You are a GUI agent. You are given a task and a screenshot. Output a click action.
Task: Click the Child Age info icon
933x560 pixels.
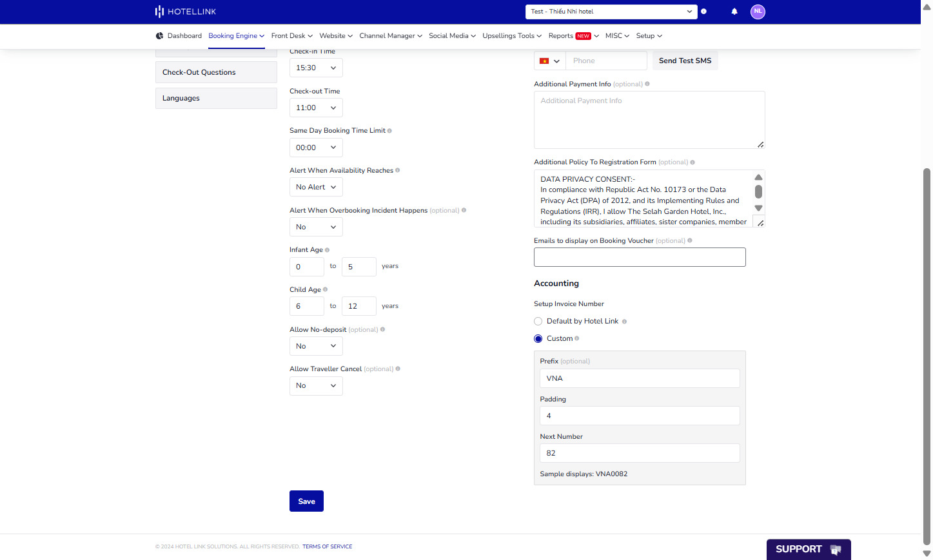[325, 289]
